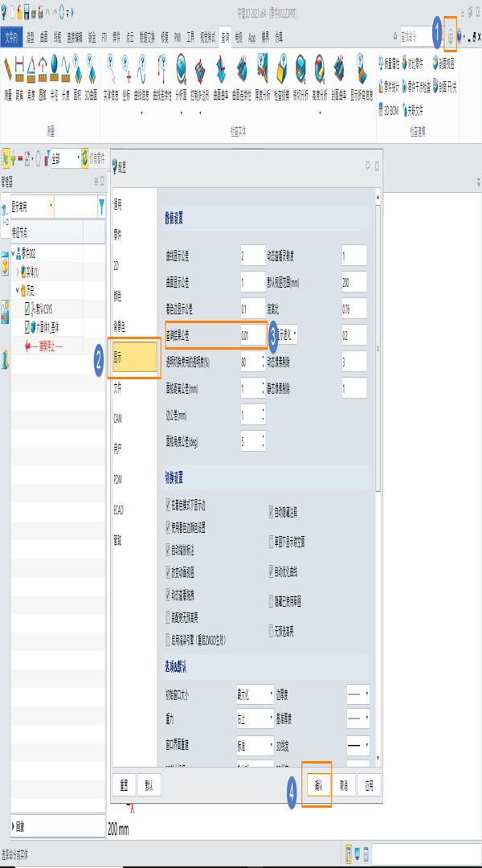Open 初始窗口大小 dropdown

255,694
